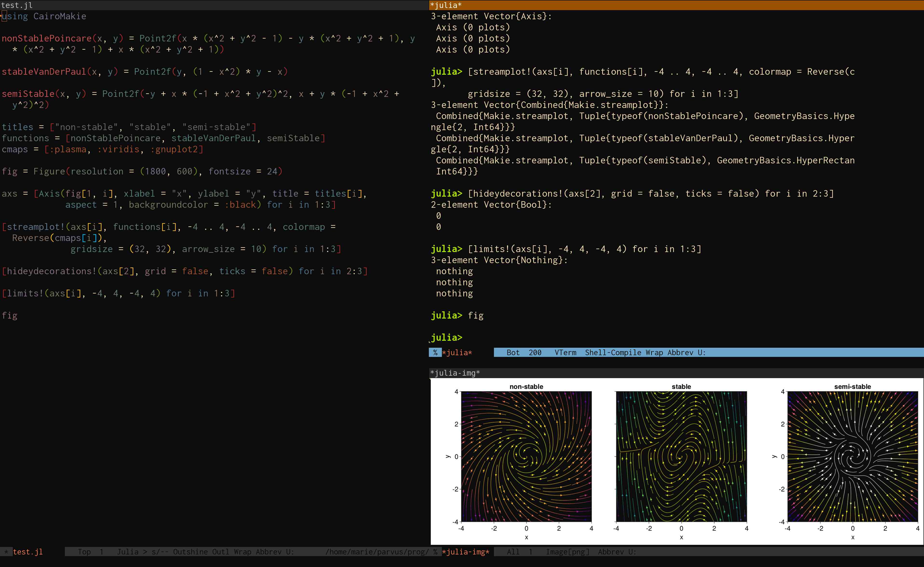Click the modified * indicator beside test.jl
The width and height of the screenshot is (924, 567).
coord(6,552)
